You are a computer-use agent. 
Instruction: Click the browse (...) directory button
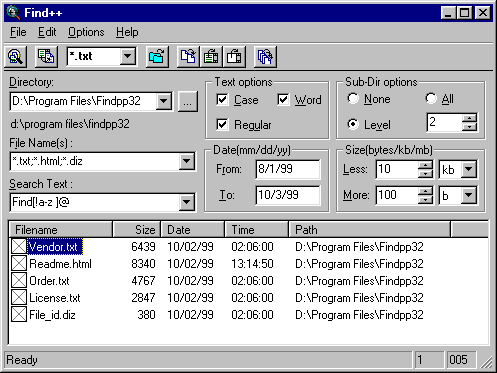click(x=188, y=101)
